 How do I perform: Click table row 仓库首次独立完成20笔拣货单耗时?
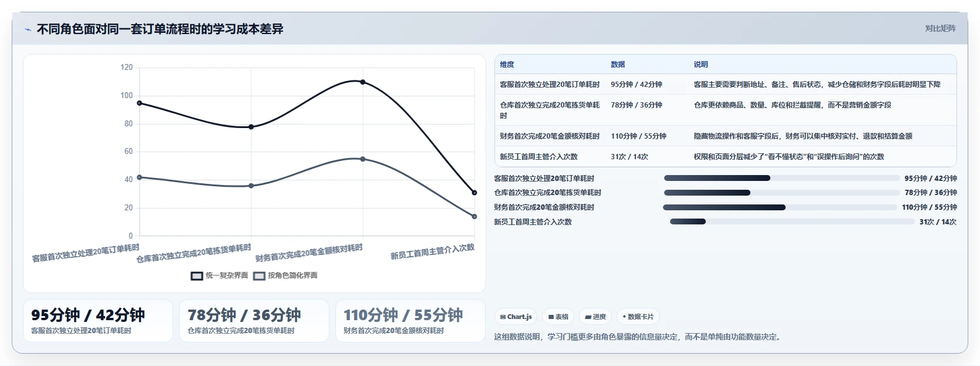726,110
